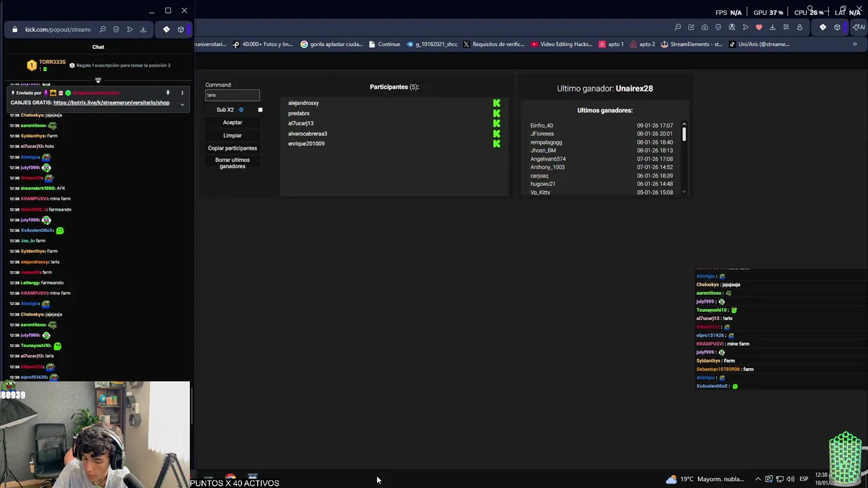Image resolution: width=868 pixels, height=488 pixels.
Task: Open the Uni/Aris TikTok bookmark
Action: point(759,44)
